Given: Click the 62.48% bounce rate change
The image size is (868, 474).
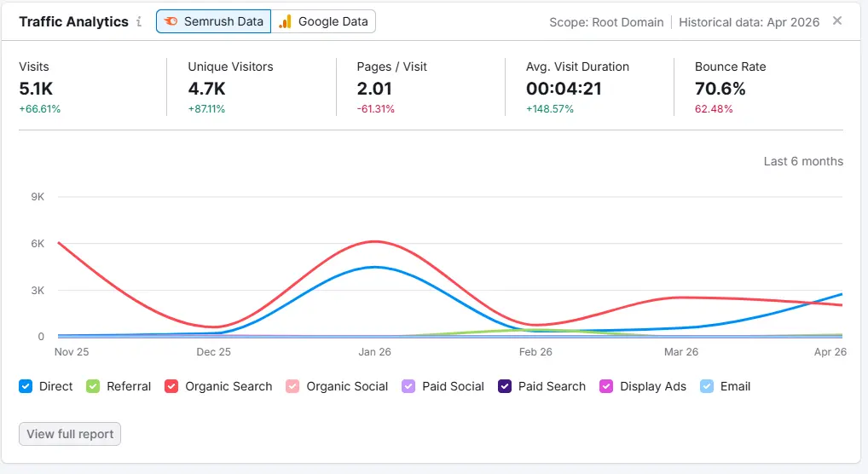Looking at the screenshot, I should tap(714, 109).
